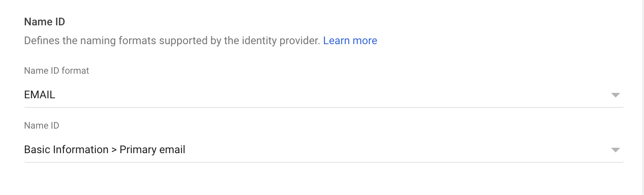Click the underline below the Primary email field
This screenshot has width=644, height=195.
(324, 162)
